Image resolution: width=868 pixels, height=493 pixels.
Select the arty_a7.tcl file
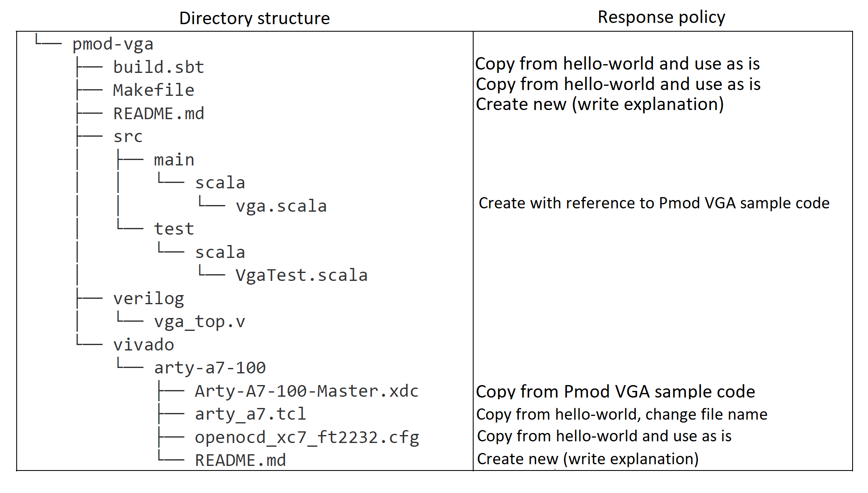pos(250,414)
